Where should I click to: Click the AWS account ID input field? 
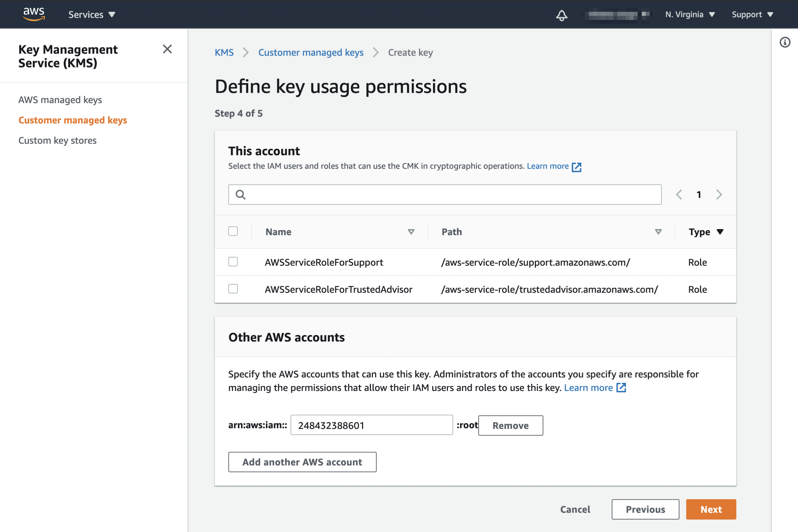coord(371,425)
